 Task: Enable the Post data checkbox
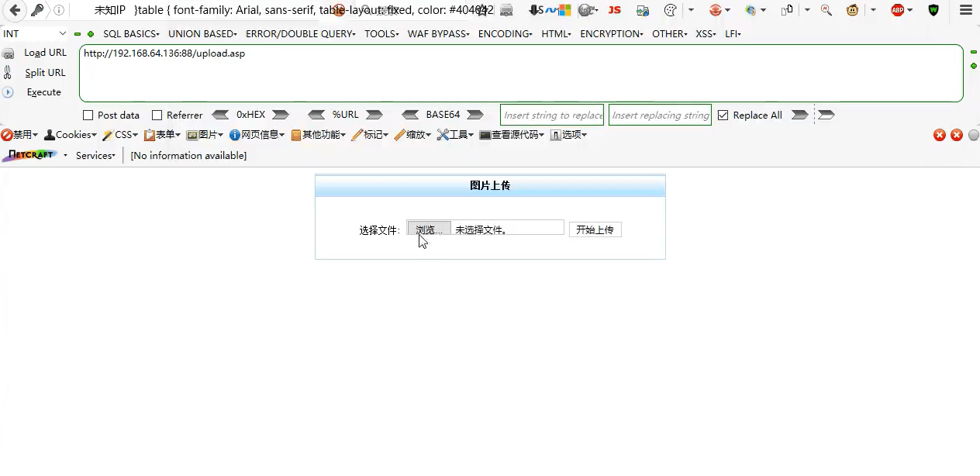[88, 116]
